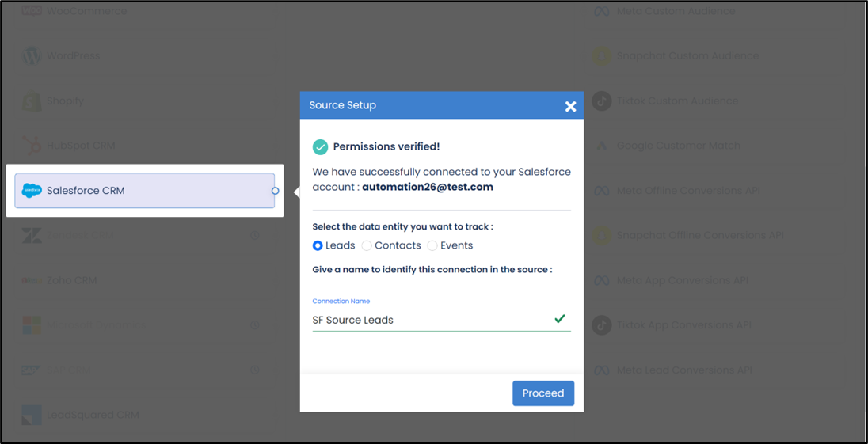Click the Salesforce cloud logo icon
This screenshot has height=444, width=868.
pos(32,191)
